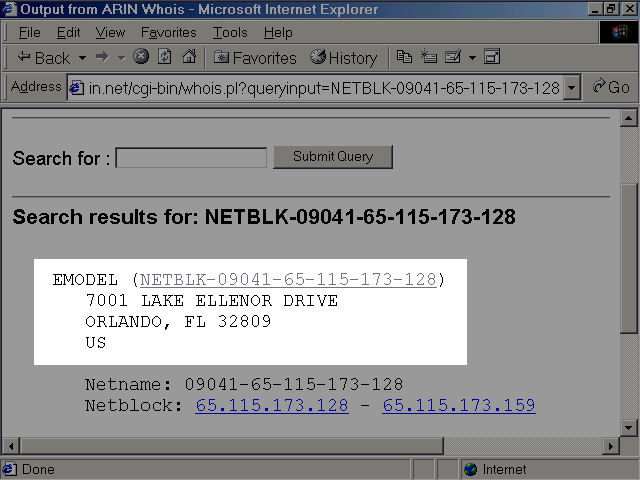Click the IE icon in title bar

pyautogui.click(x=9, y=9)
